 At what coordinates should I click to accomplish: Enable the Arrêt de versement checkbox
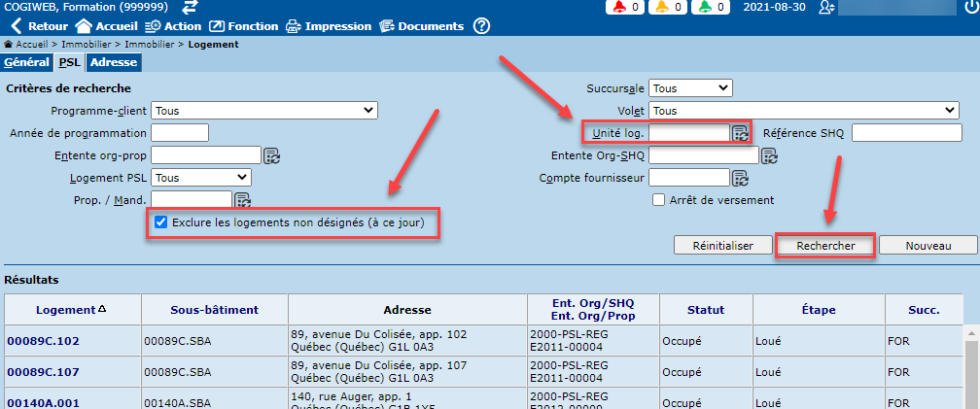[658, 200]
